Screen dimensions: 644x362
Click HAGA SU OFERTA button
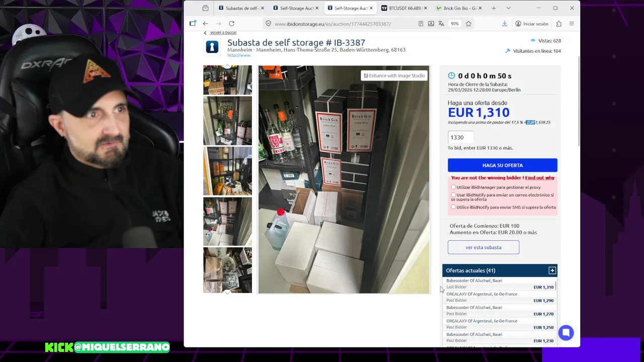click(x=503, y=165)
